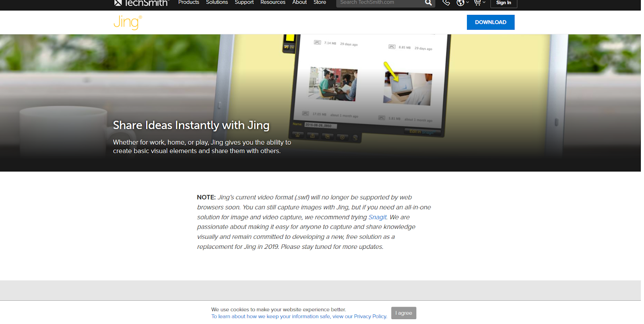
Task: Open the Jing logo link
Action: (x=128, y=22)
